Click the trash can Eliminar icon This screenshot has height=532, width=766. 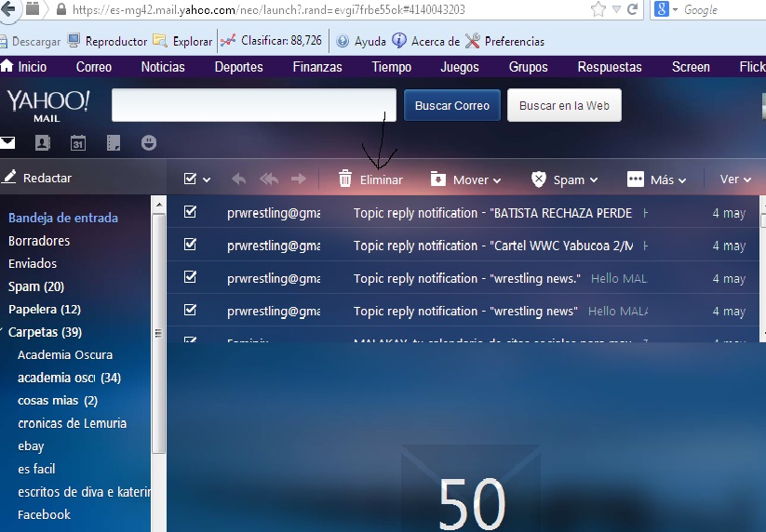click(345, 180)
